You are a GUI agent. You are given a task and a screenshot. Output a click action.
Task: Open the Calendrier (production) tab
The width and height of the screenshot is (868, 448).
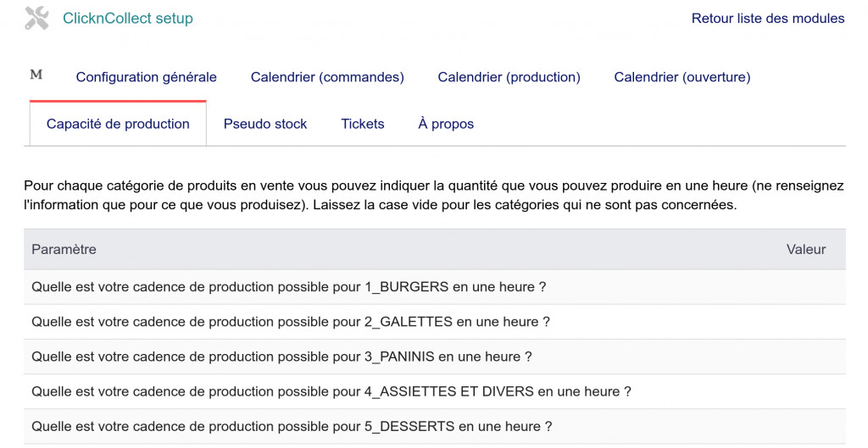[x=509, y=77]
